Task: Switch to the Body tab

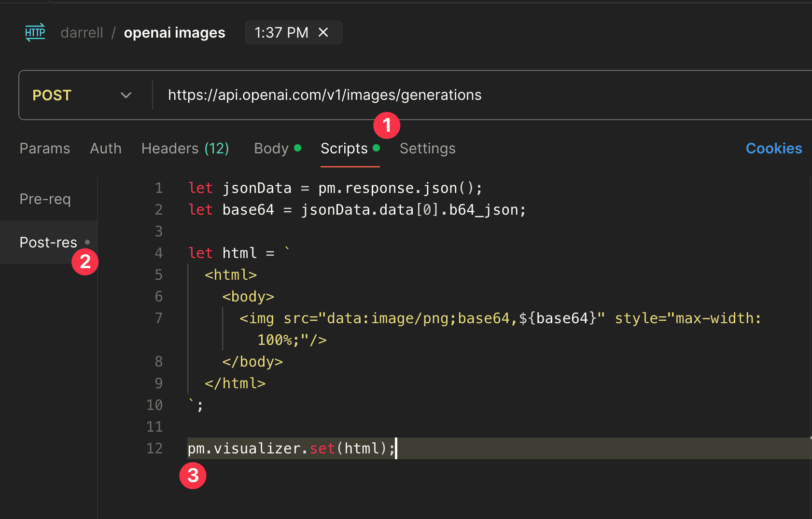Action: [x=271, y=149]
